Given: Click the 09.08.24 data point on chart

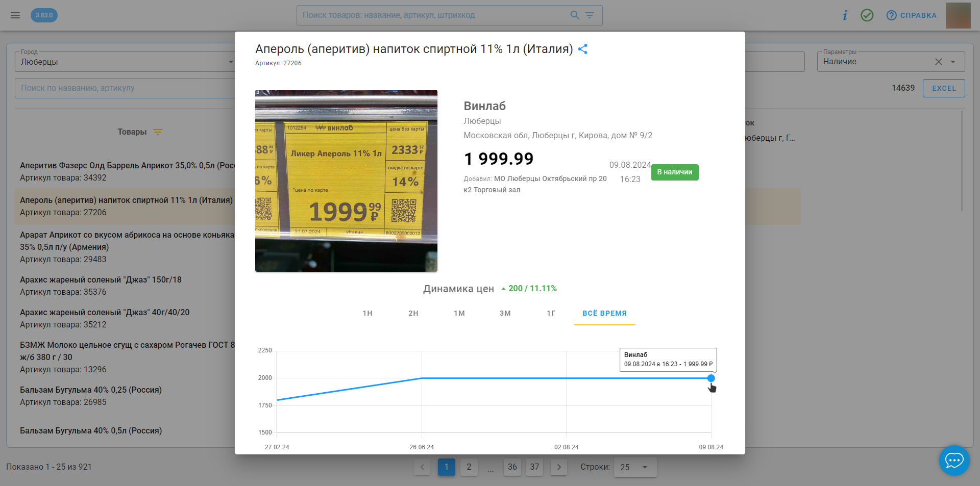Looking at the screenshot, I should (711, 378).
